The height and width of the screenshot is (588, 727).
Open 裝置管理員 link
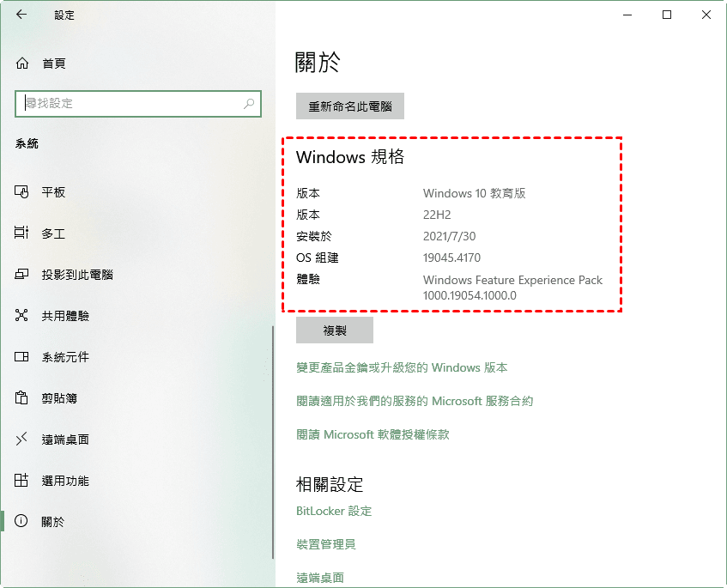click(326, 544)
